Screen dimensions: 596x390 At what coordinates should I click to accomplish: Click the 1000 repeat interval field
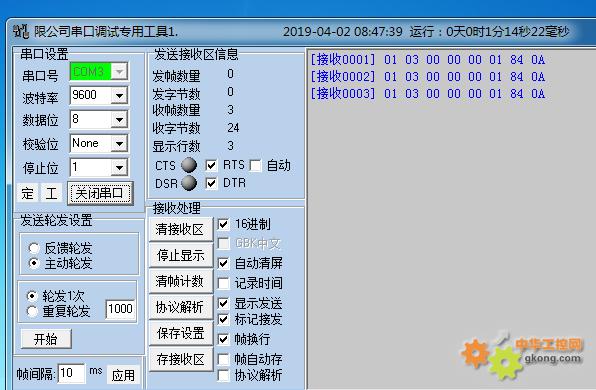tap(120, 309)
